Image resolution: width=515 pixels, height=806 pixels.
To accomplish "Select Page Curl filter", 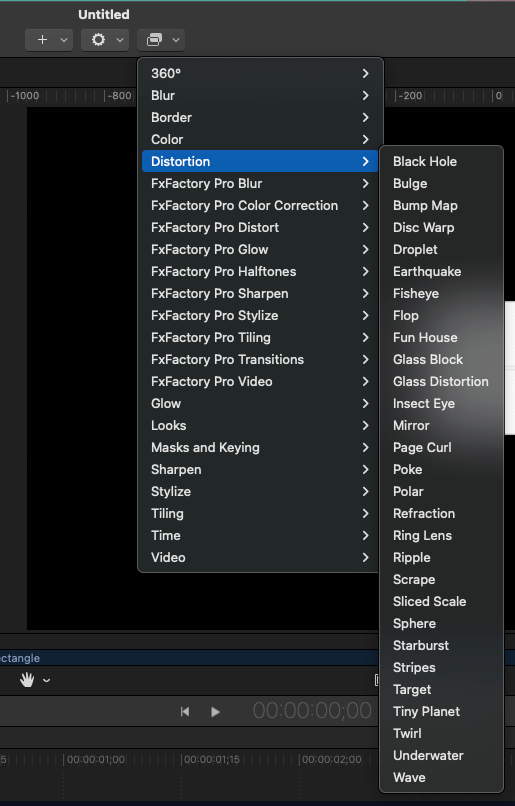I will click(x=441, y=448).
